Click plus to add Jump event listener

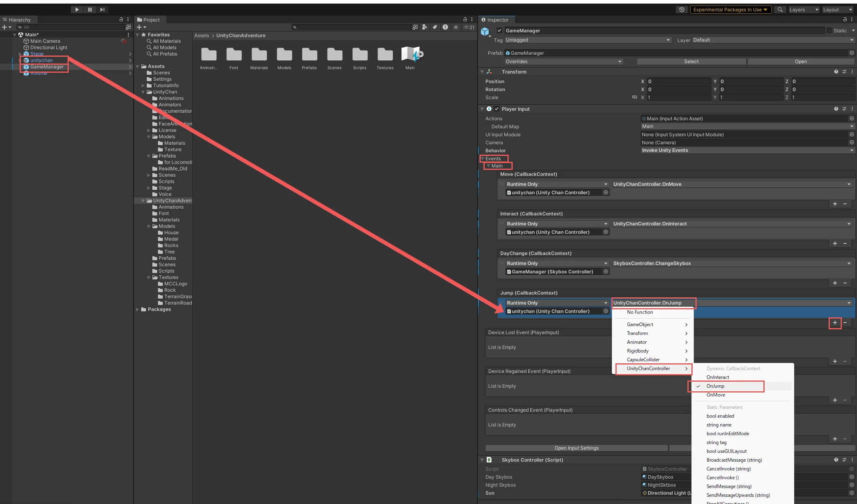(835, 323)
